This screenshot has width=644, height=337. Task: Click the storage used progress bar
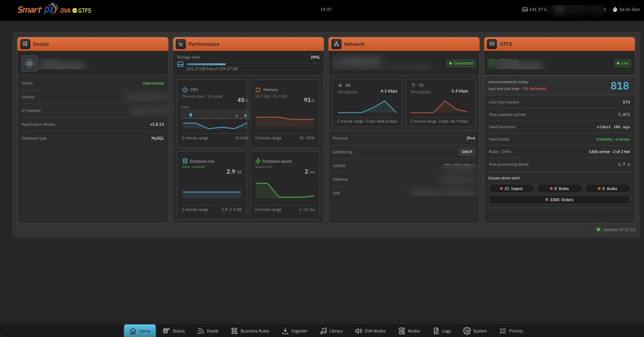[253, 64]
